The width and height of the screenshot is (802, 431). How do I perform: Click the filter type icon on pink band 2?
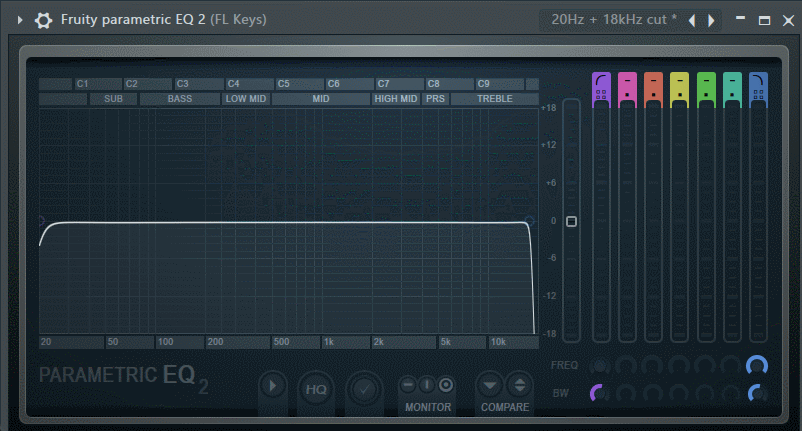[x=627, y=81]
